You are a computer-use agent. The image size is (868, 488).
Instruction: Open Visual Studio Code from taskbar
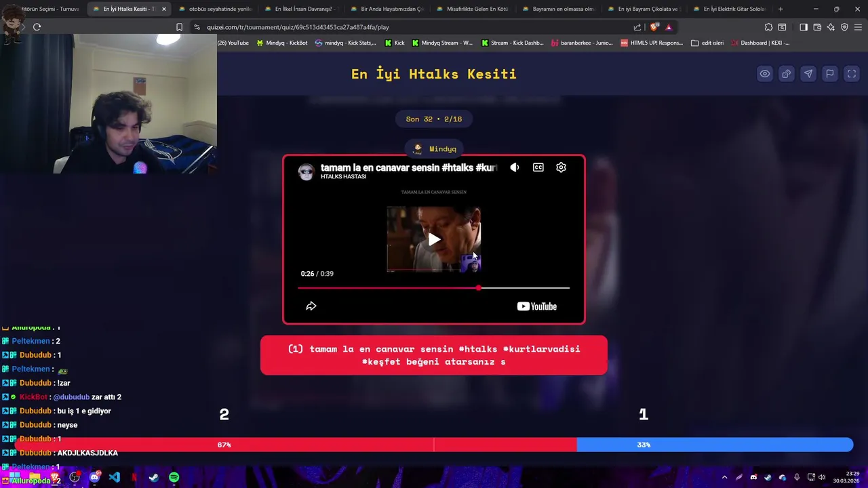[x=114, y=477]
